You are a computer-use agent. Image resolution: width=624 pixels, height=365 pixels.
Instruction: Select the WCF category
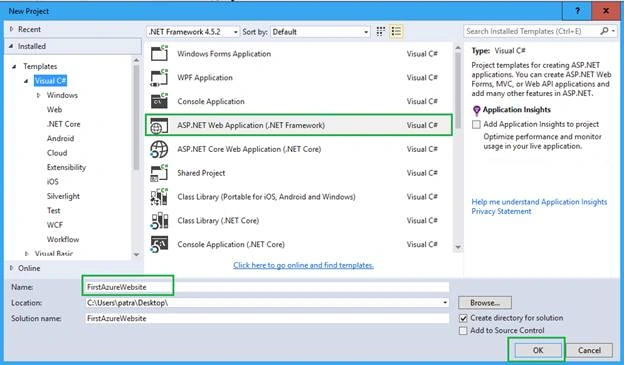pos(55,225)
